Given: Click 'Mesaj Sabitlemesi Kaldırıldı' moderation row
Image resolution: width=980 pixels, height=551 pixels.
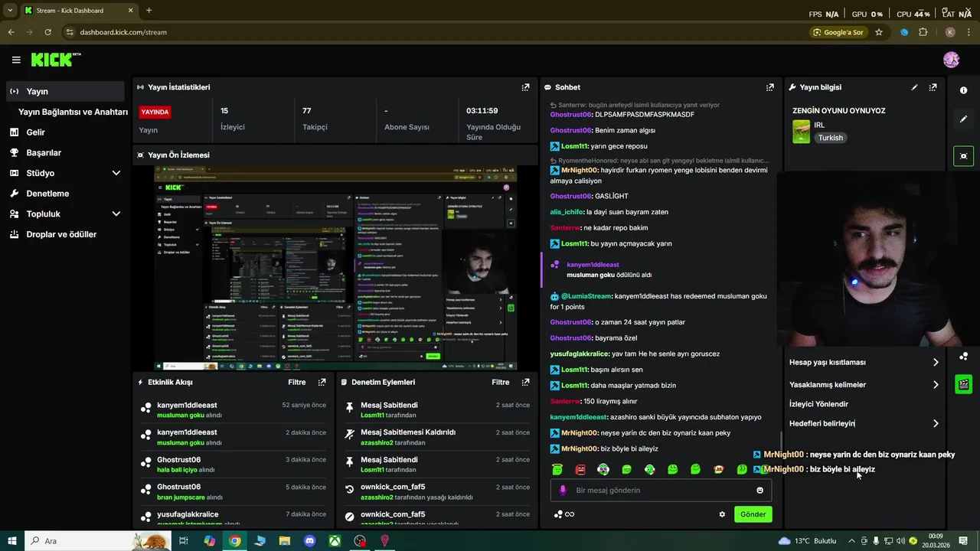Looking at the screenshot, I should pyautogui.click(x=438, y=437).
